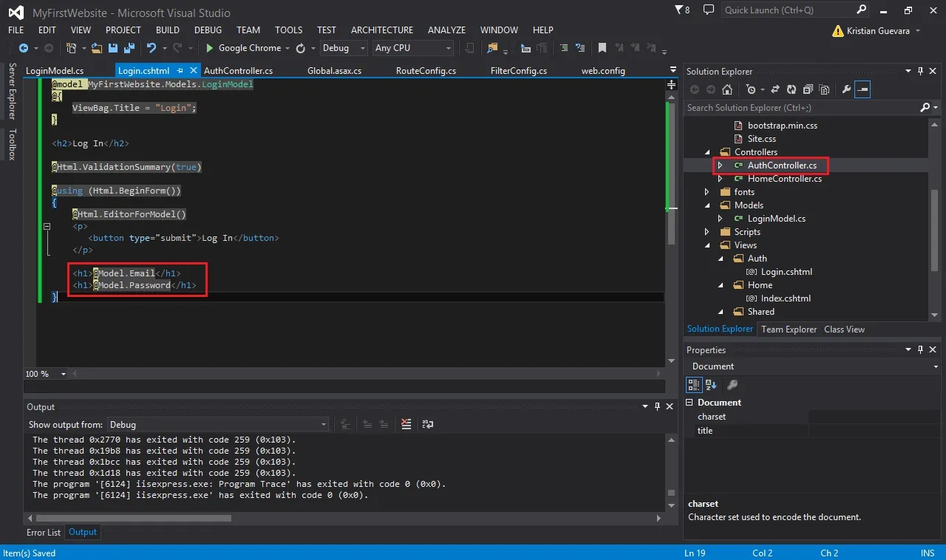Expand the AuthController.cs tree node

pyautogui.click(x=721, y=165)
